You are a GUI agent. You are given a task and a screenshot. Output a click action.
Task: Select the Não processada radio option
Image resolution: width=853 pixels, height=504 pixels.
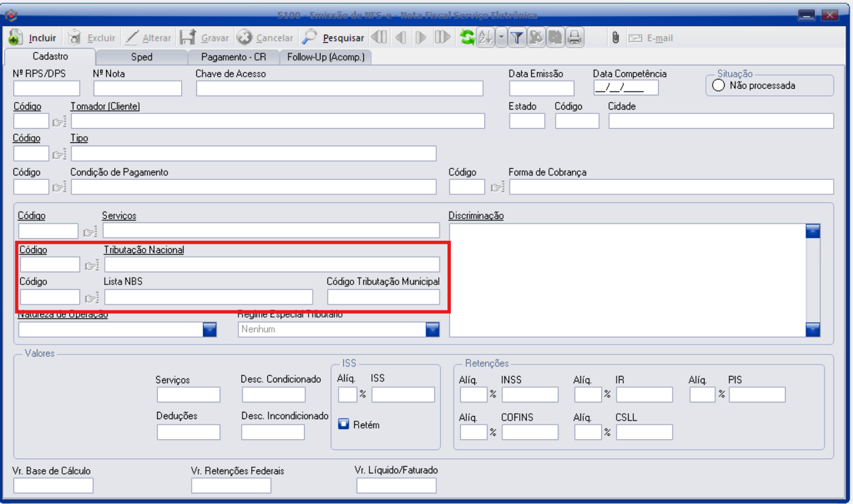tap(719, 85)
